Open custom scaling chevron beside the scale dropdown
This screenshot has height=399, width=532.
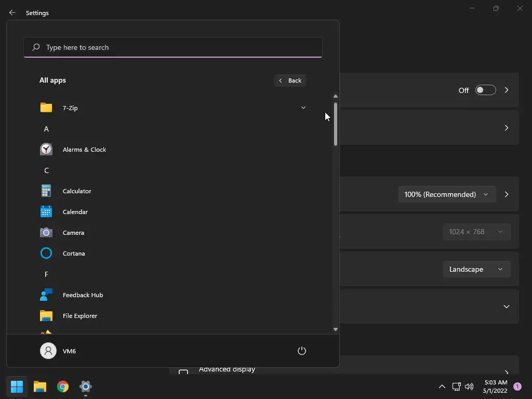(506, 194)
